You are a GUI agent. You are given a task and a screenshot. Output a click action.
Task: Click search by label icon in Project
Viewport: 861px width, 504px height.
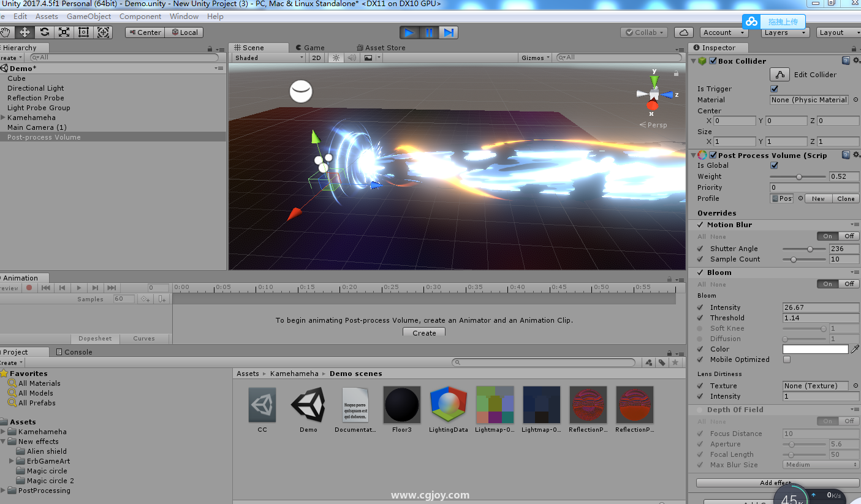tap(662, 363)
